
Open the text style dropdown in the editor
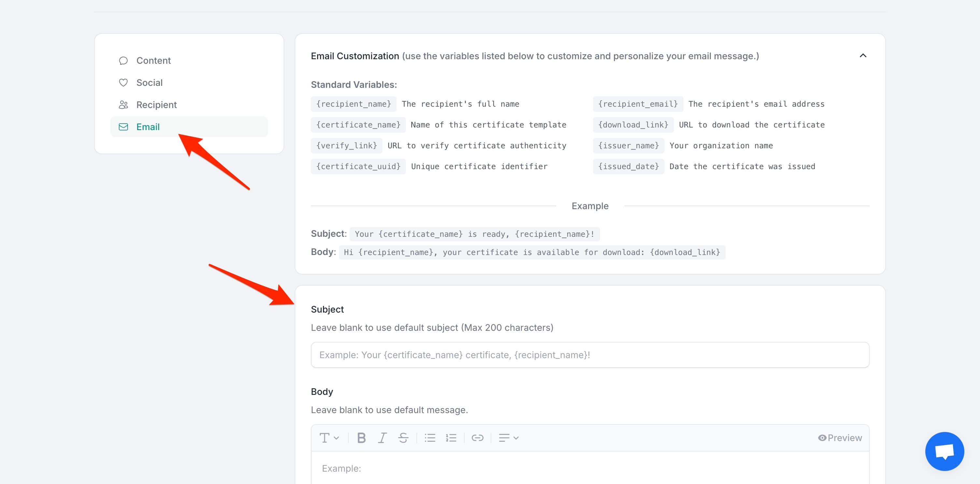tap(329, 437)
